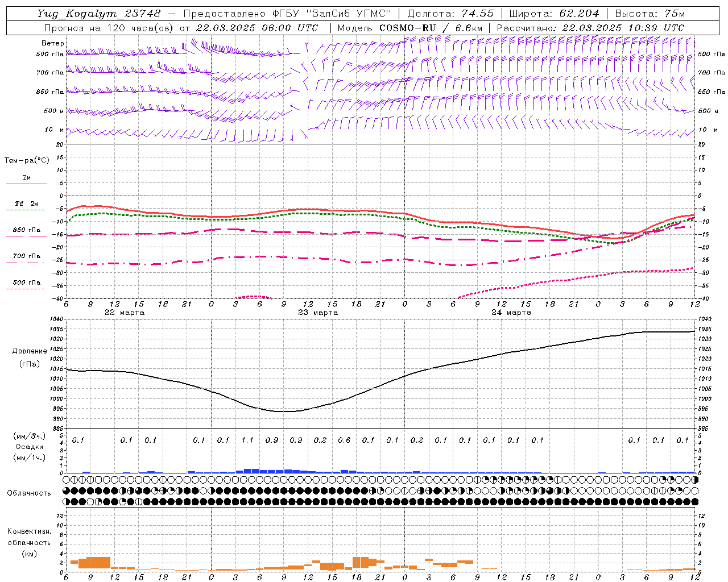Click the black pressure curve at its minimum

coord(284,411)
